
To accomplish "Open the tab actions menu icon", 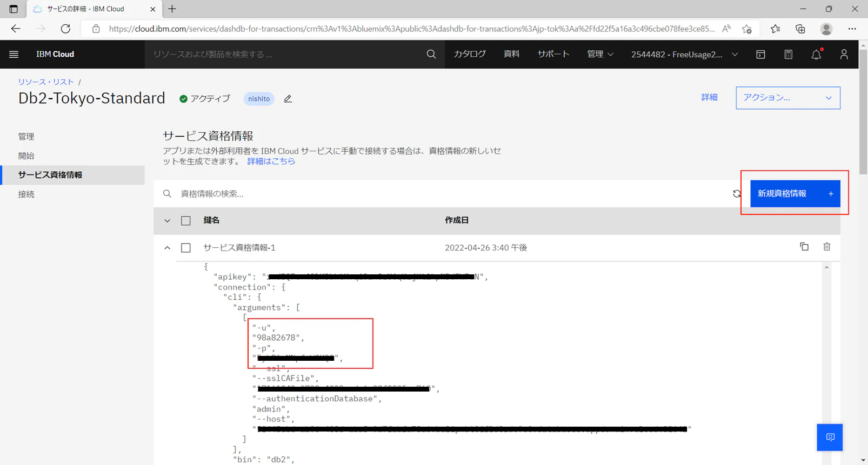I will (x=14, y=9).
